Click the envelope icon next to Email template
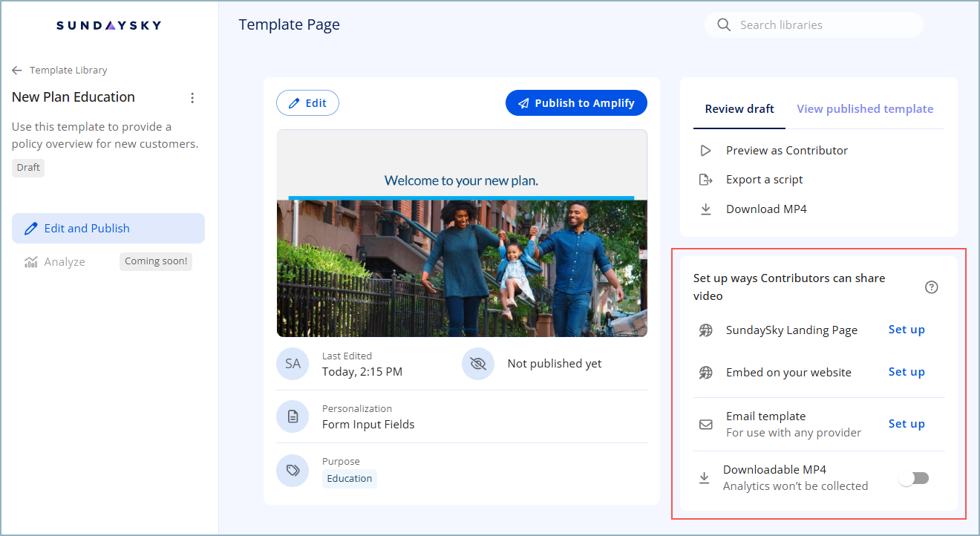 705,424
